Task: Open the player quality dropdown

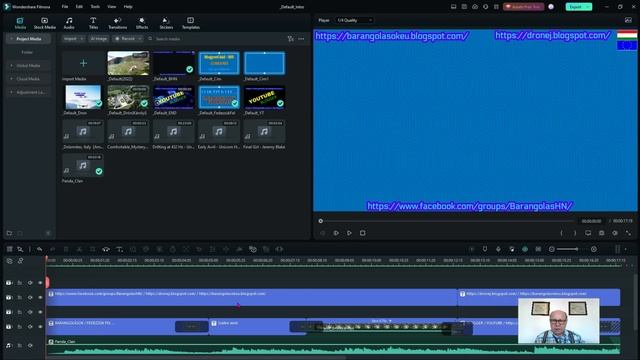Action: tap(354, 20)
